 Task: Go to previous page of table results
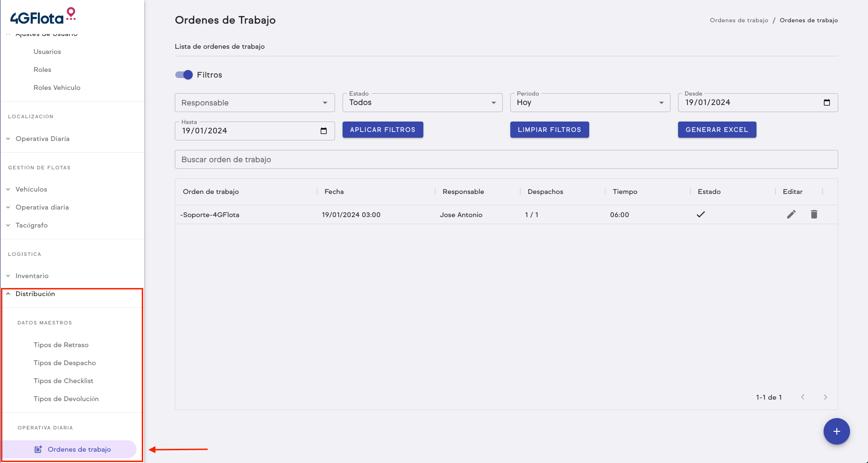(x=802, y=397)
